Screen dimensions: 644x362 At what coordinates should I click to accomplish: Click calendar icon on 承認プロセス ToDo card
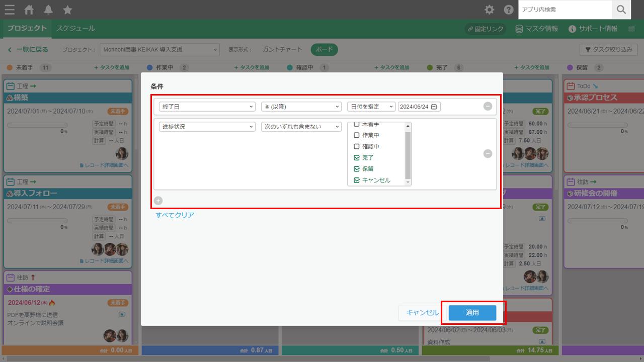[571, 86]
